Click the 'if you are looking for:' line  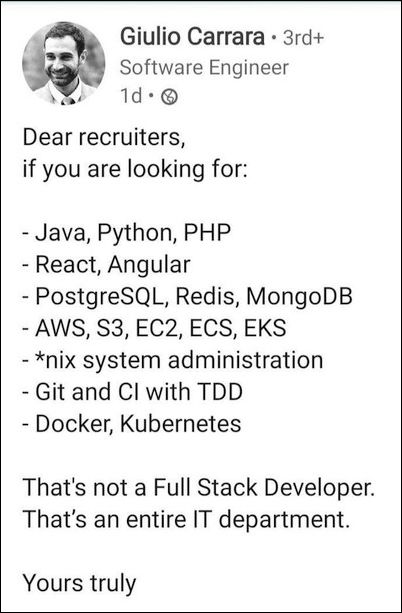pos(135,171)
